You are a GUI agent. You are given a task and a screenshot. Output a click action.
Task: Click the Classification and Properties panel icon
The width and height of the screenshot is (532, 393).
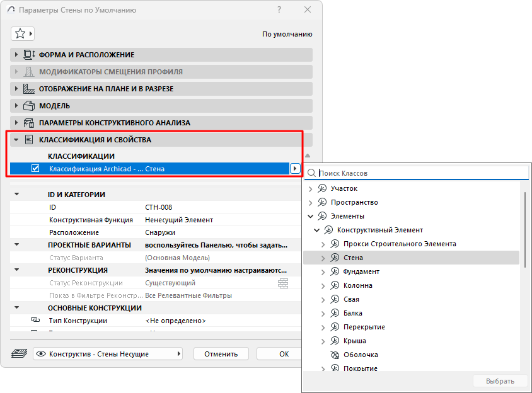tap(29, 140)
